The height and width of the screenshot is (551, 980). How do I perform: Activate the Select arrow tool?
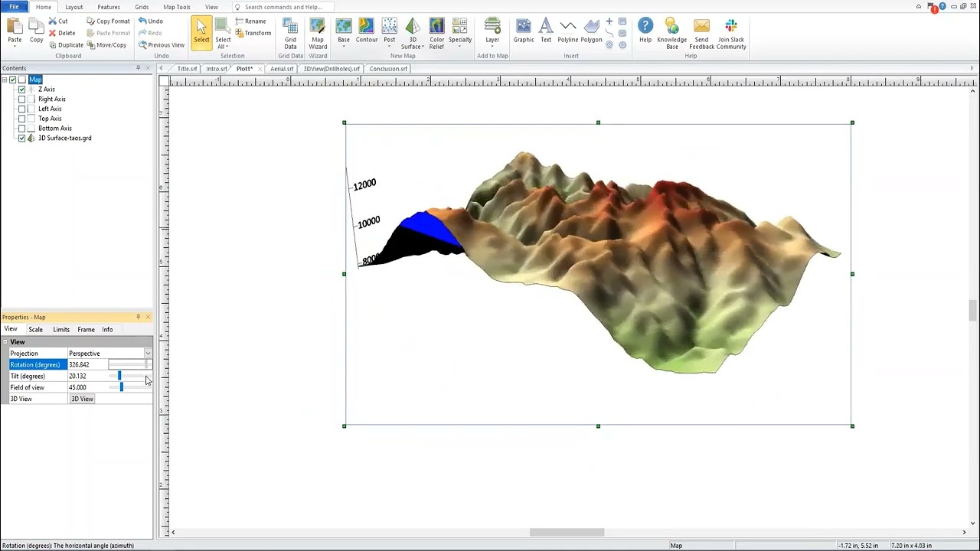(201, 33)
